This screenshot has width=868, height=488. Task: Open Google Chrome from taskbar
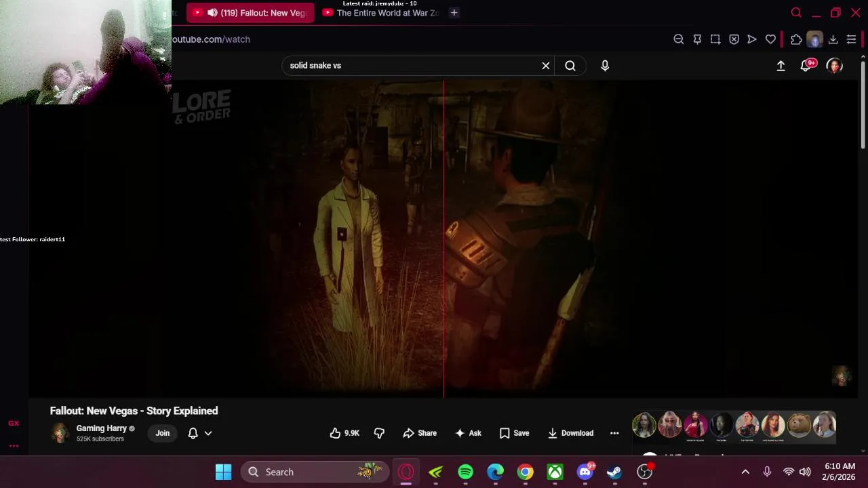click(526, 472)
